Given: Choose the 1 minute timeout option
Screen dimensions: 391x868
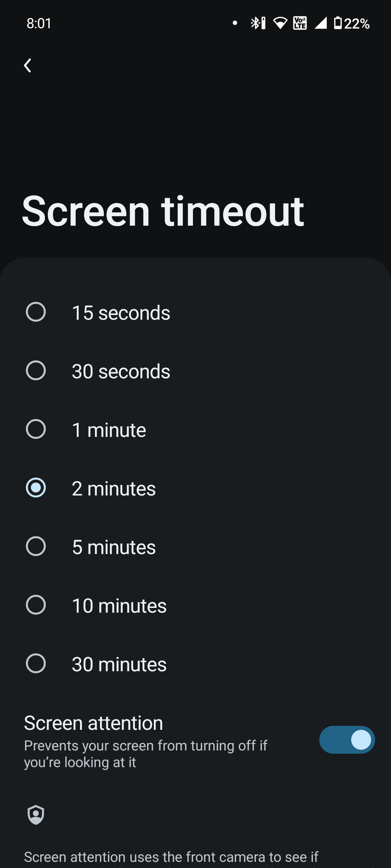Looking at the screenshot, I should [36, 429].
